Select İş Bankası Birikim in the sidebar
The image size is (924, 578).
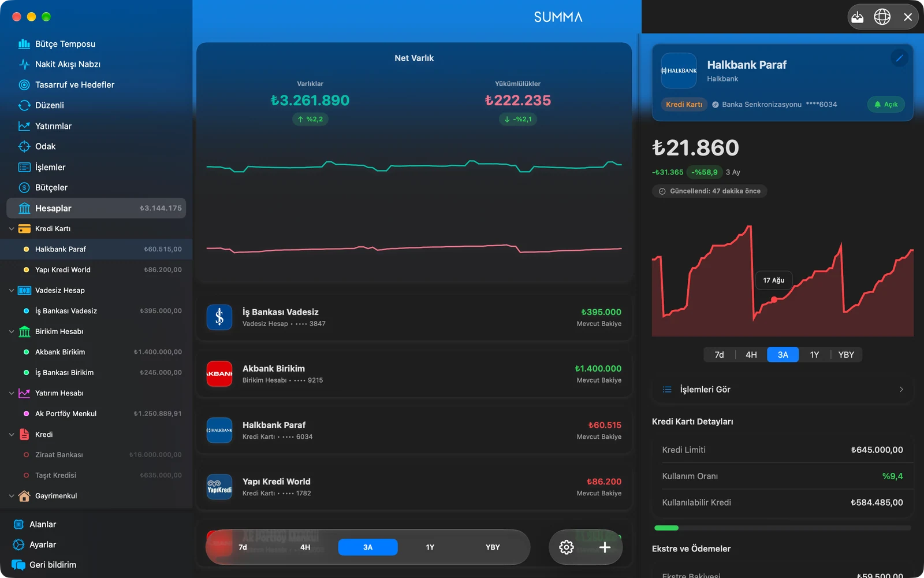click(x=96, y=373)
